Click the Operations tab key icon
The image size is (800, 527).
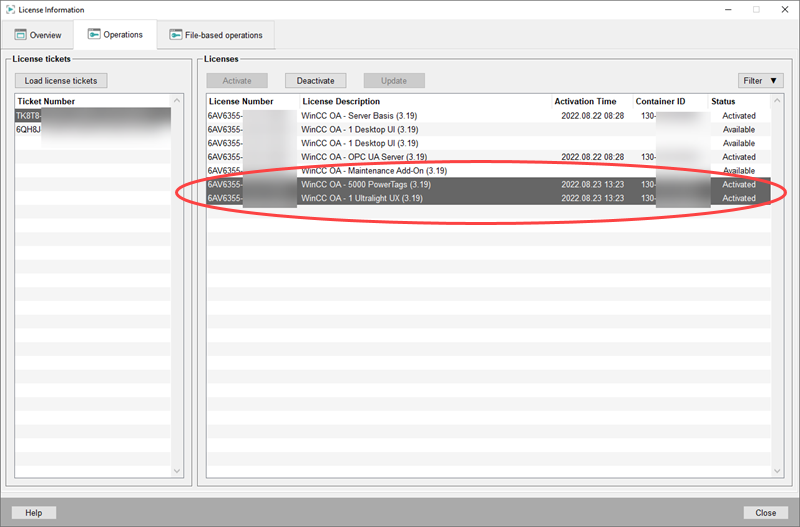(94, 34)
